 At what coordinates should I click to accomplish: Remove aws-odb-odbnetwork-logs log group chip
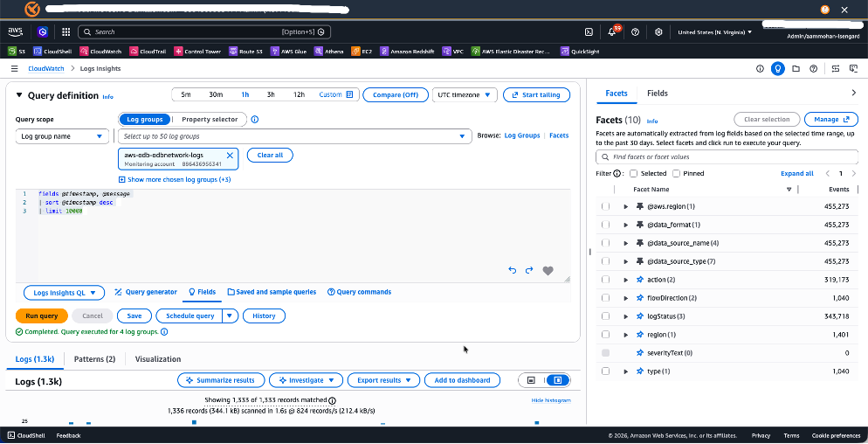point(230,156)
